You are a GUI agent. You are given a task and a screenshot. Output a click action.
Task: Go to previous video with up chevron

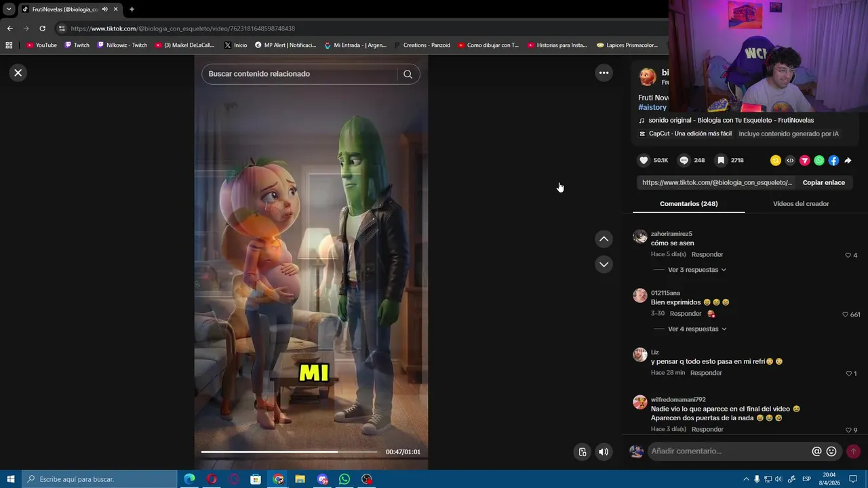click(x=604, y=239)
